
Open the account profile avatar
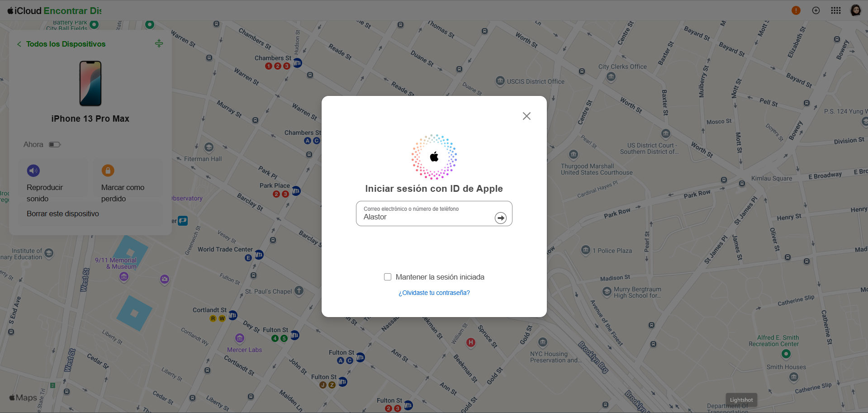click(855, 10)
